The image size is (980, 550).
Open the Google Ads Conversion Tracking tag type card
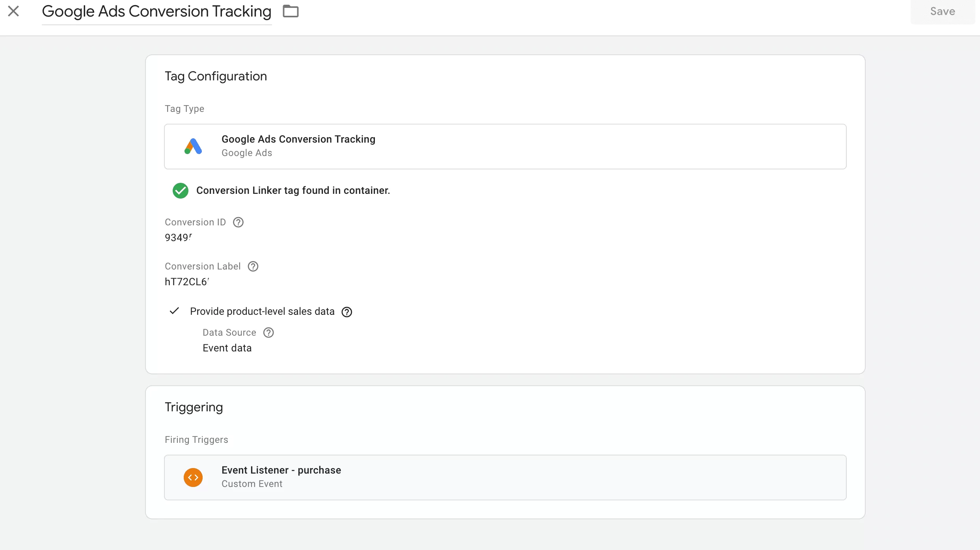pos(505,147)
